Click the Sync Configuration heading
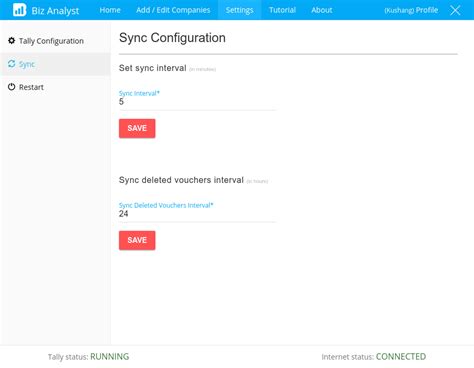Viewport: 474px width, 368px height. [172, 38]
